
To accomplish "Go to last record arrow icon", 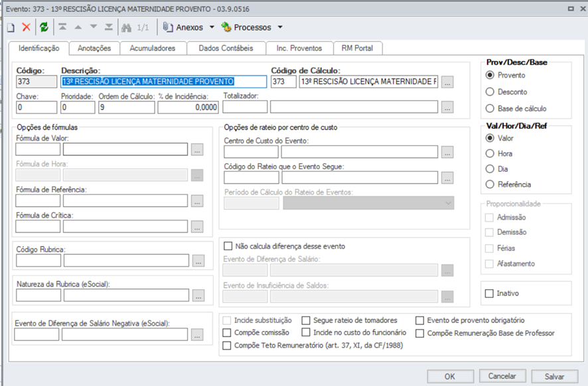I will pos(109,27).
